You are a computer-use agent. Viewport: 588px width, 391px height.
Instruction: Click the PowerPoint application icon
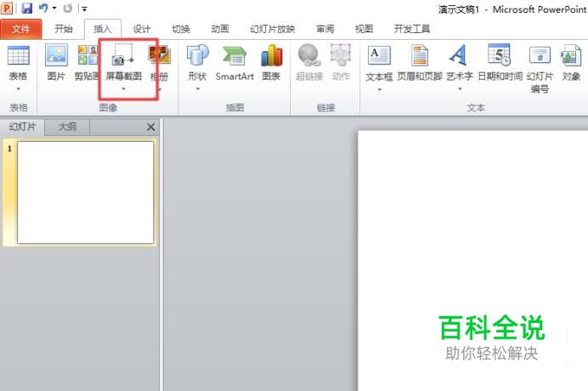click(x=7, y=8)
